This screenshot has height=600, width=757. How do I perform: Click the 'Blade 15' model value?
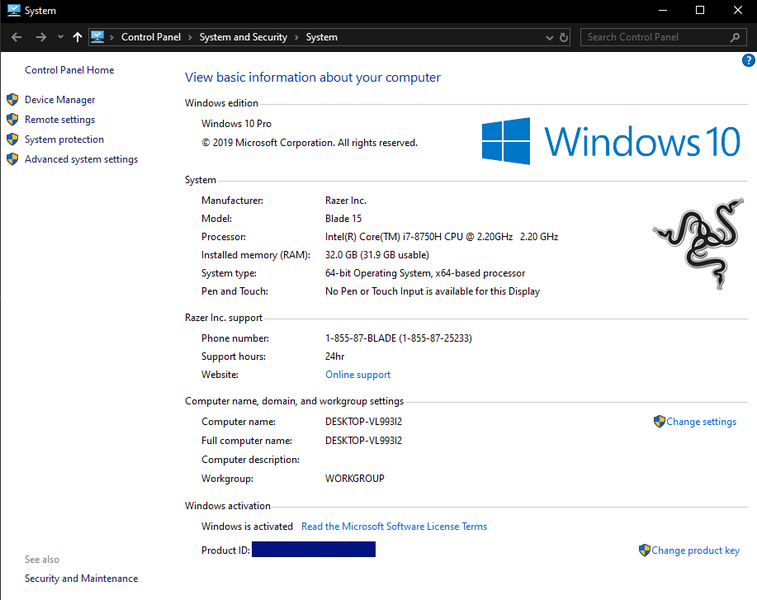point(343,219)
